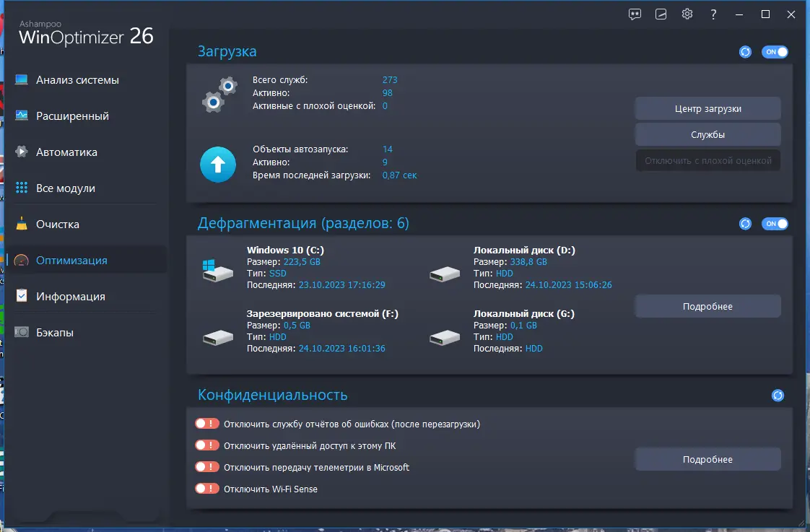Open Автоматика section
Image resolution: width=810 pixels, height=532 pixels.
[x=66, y=152]
